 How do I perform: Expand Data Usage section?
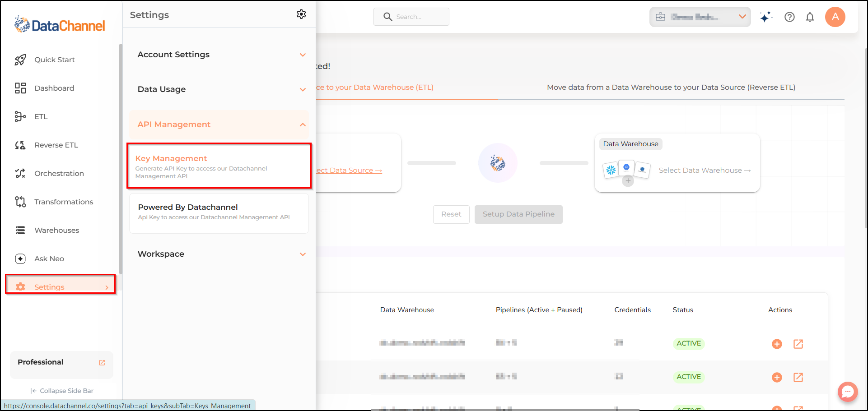click(x=219, y=89)
